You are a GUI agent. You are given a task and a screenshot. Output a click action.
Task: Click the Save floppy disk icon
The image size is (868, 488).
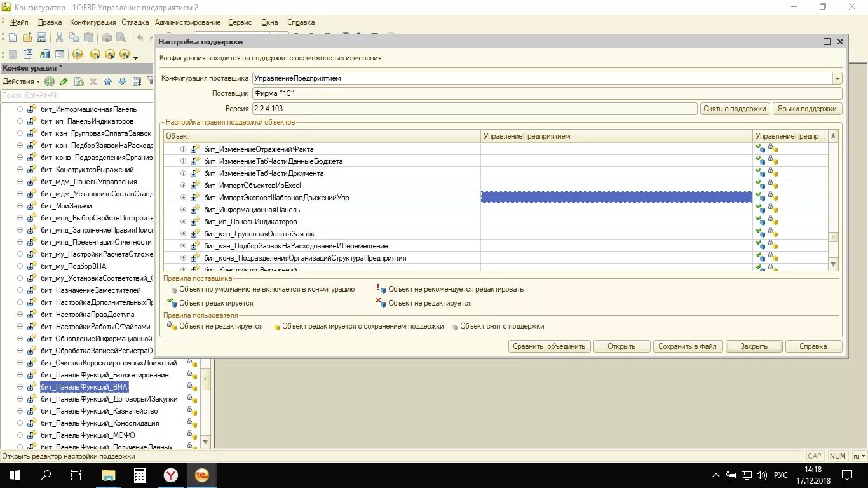coord(41,37)
